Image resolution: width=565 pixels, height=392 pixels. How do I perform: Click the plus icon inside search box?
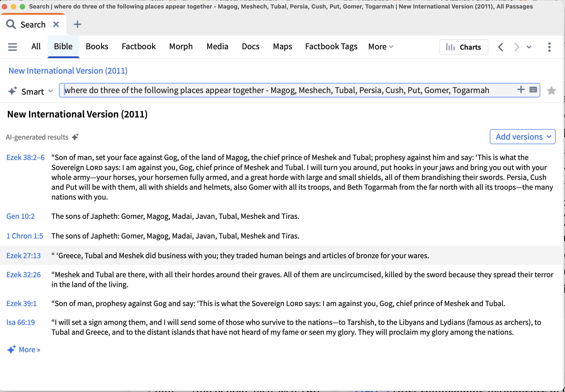coord(520,90)
